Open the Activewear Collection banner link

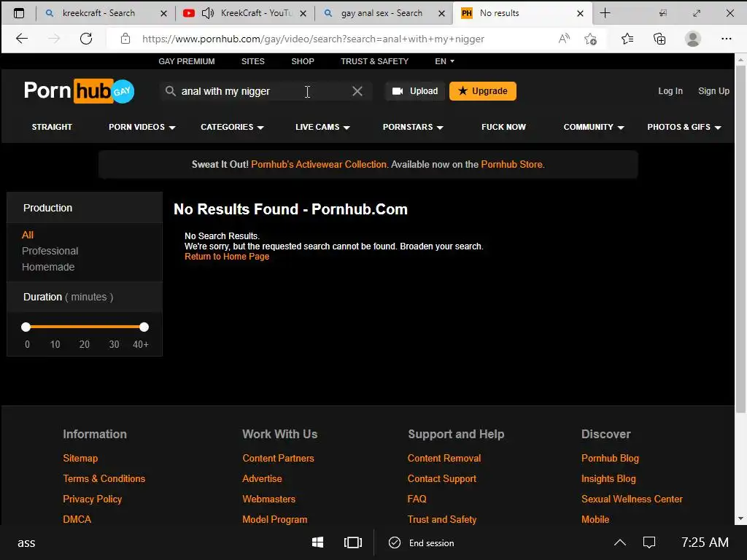click(319, 164)
